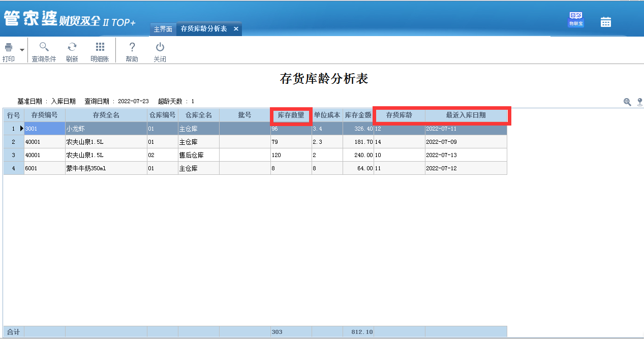The image size is (644, 339).
Task: Switch to the 主界面 tab
Action: [163, 29]
